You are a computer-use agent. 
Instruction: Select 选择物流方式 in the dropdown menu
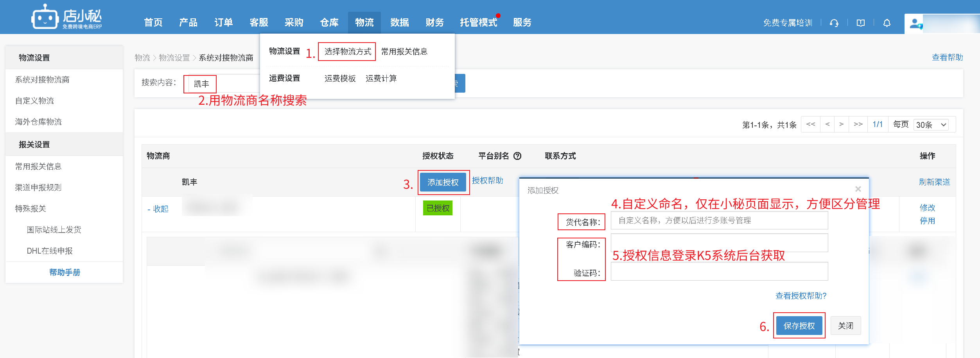[x=347, y=52]
